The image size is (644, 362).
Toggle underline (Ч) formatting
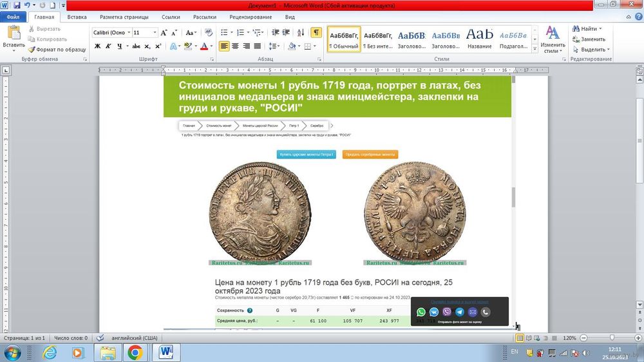click(119, 46)
